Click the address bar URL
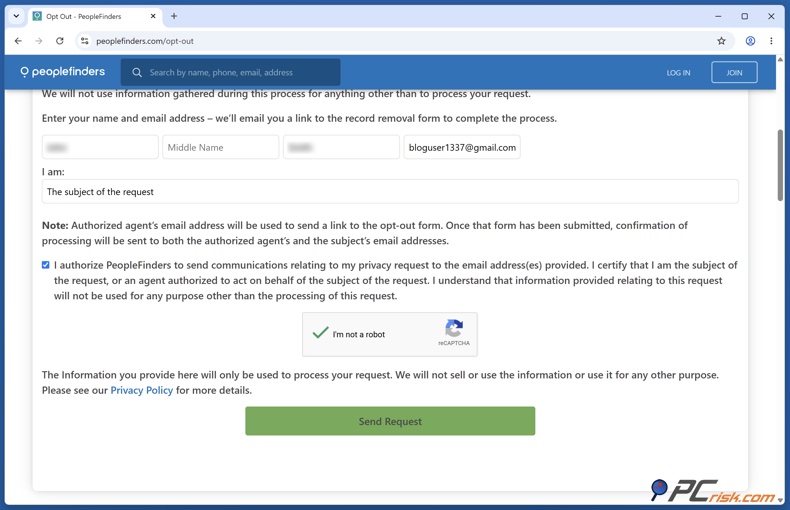 [145, 41]
